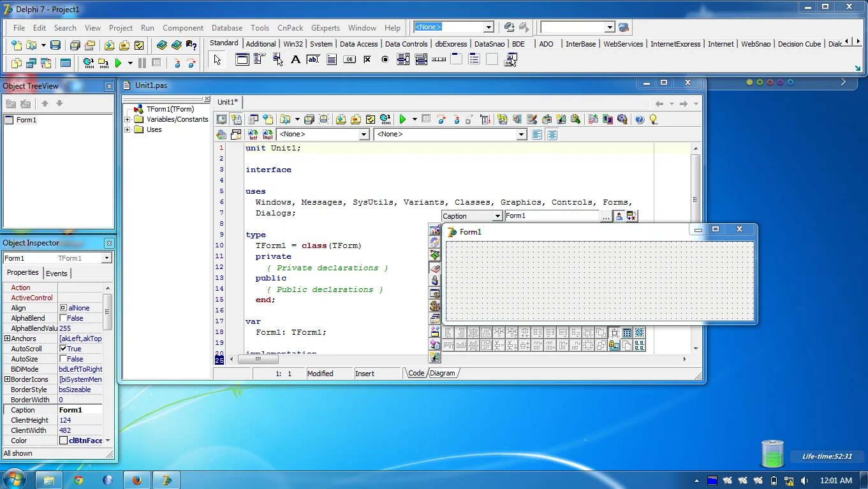
Task: Pick the Edit component icon
Action: pyautogui.click(x=313, y=60)
